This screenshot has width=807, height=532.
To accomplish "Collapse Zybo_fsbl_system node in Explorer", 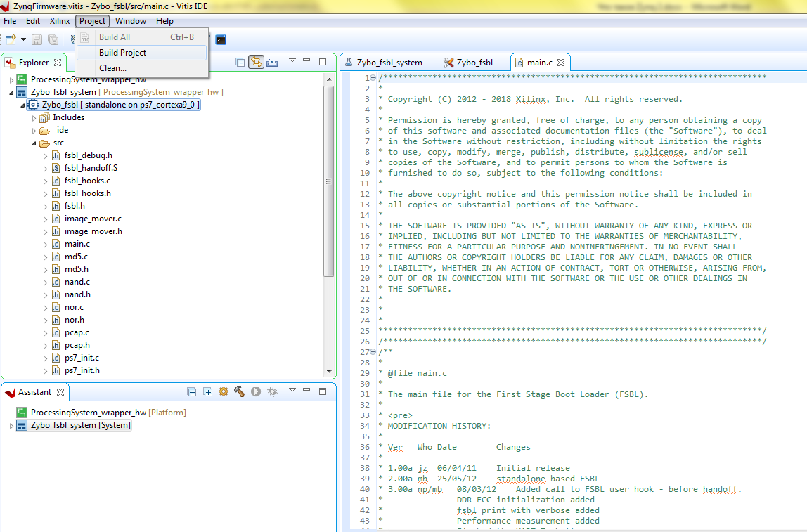I will pos(11,93).
